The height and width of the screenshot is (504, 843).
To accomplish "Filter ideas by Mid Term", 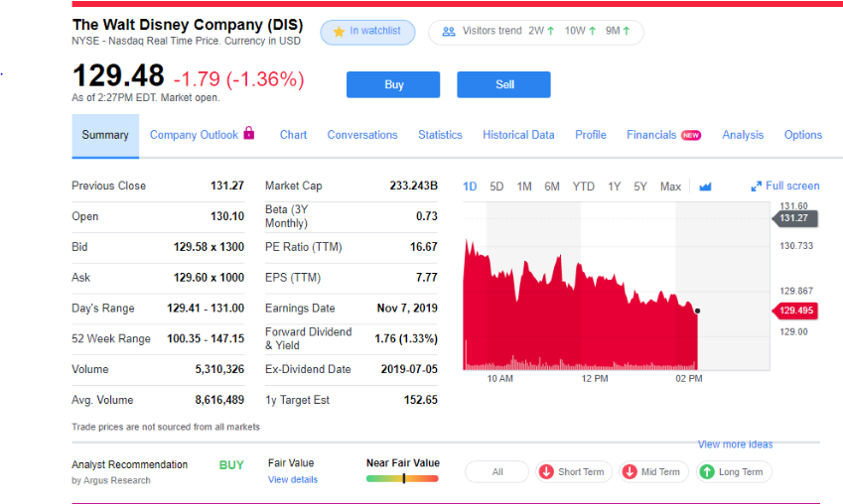I will pyautogui.click(x=653, y=472).
